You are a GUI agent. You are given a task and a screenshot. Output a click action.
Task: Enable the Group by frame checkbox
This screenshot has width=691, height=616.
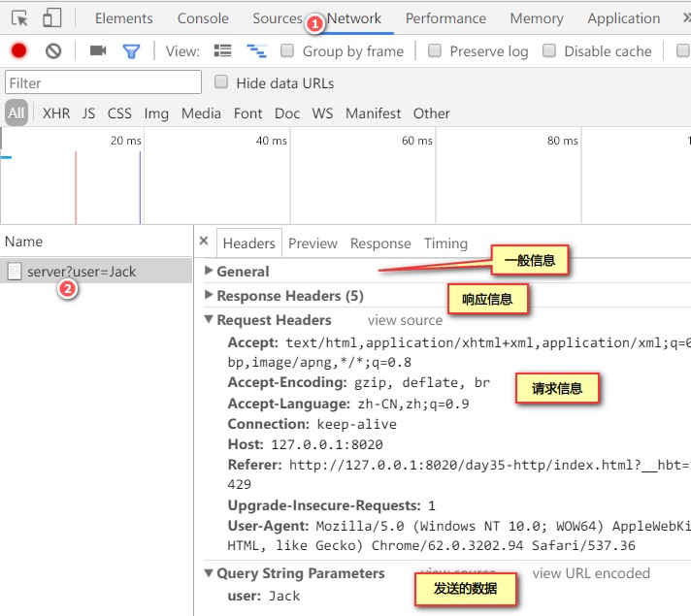(x=287, y=50)
